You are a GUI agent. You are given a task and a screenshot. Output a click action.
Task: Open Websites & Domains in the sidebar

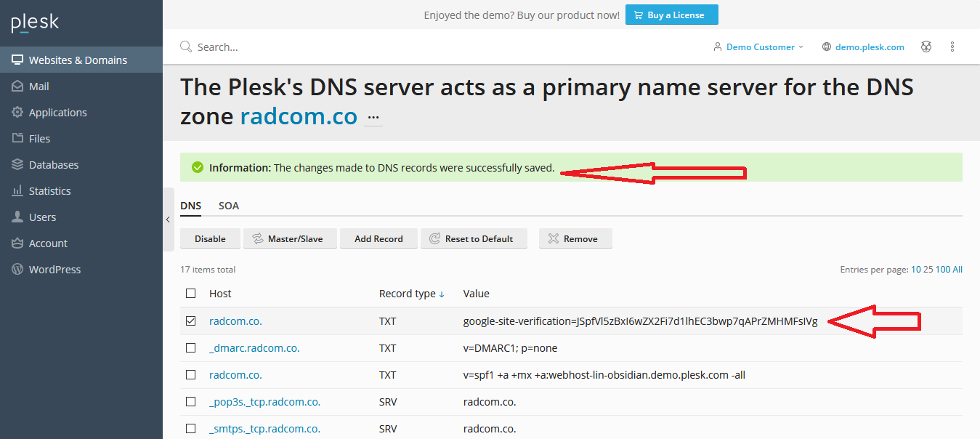coord(81,60)
